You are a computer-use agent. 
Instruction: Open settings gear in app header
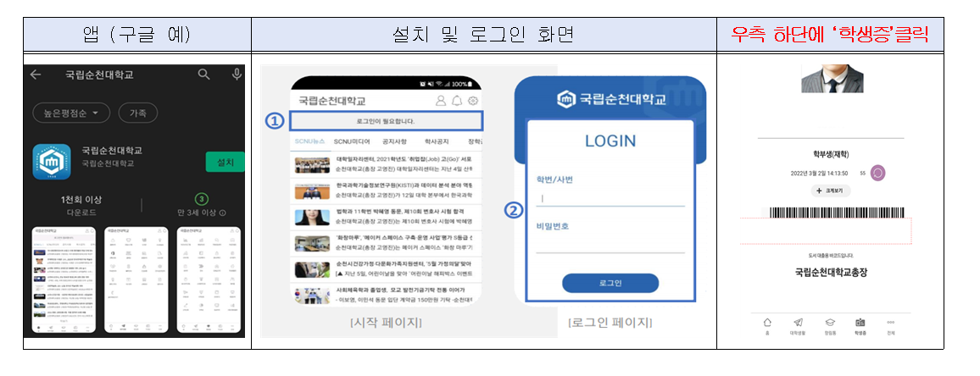(x=472, y=101)
